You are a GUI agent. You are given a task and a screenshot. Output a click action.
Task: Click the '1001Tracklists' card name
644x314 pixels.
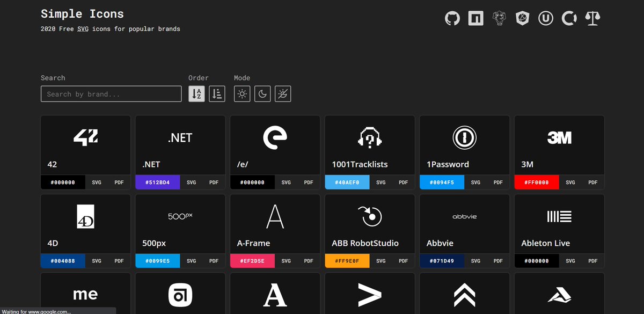(x=360, y=164)
